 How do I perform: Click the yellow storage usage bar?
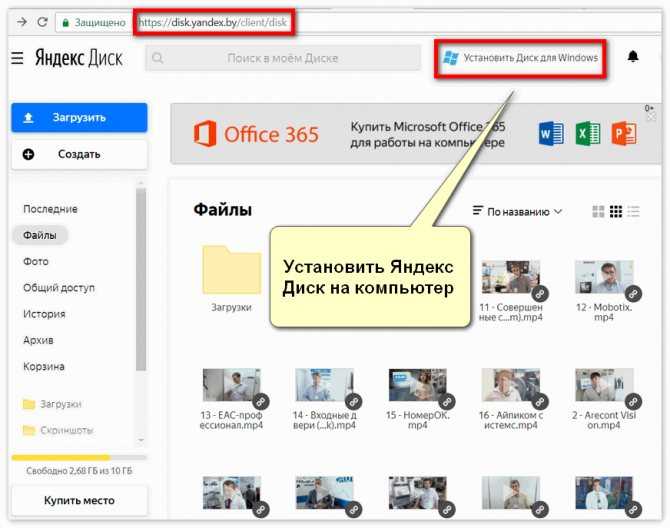(79, 458)
